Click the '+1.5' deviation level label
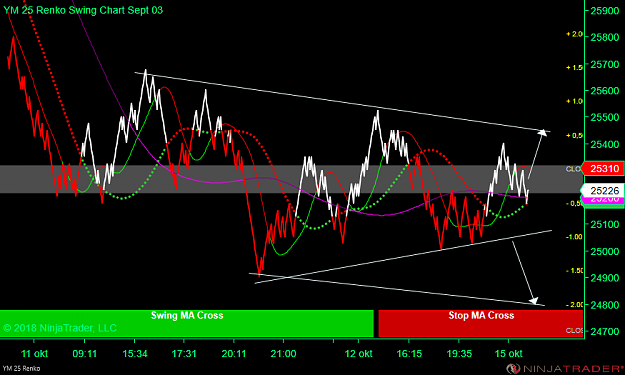625x375 pixels. tap(574, 67)
